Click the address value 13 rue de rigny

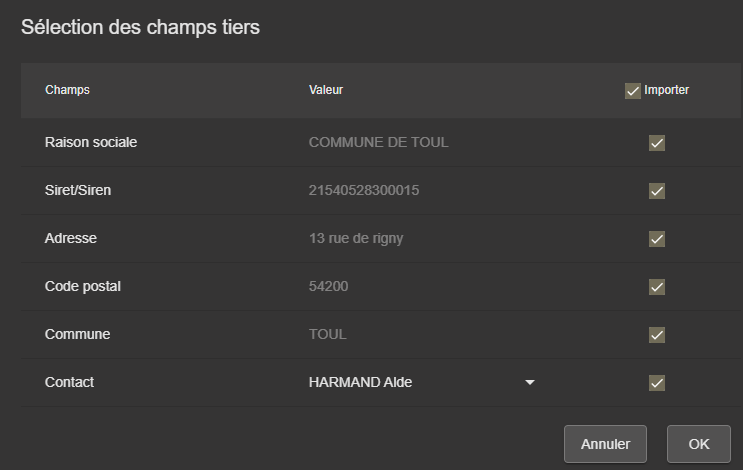pyautogui.click(x=356, y=238)
